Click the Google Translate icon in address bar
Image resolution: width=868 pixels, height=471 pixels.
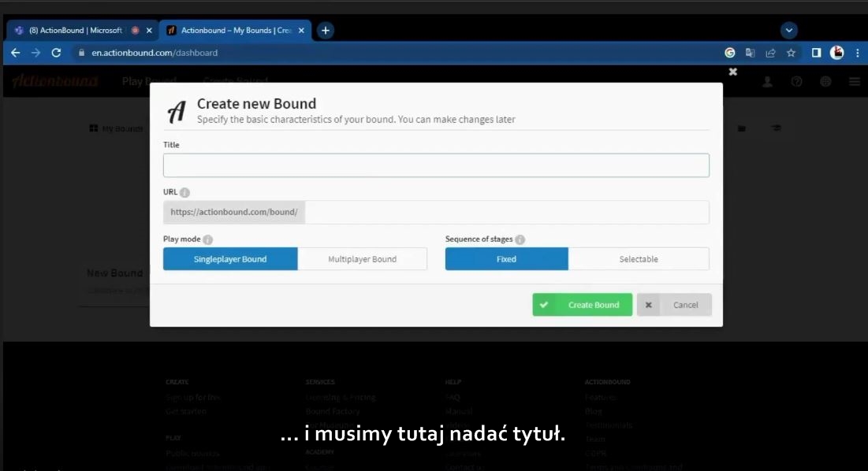750,53
